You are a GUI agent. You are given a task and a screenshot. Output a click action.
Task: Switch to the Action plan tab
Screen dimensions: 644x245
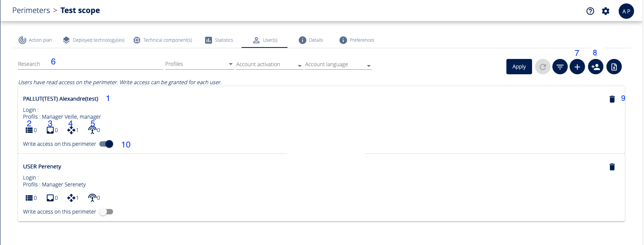point(35,40)
